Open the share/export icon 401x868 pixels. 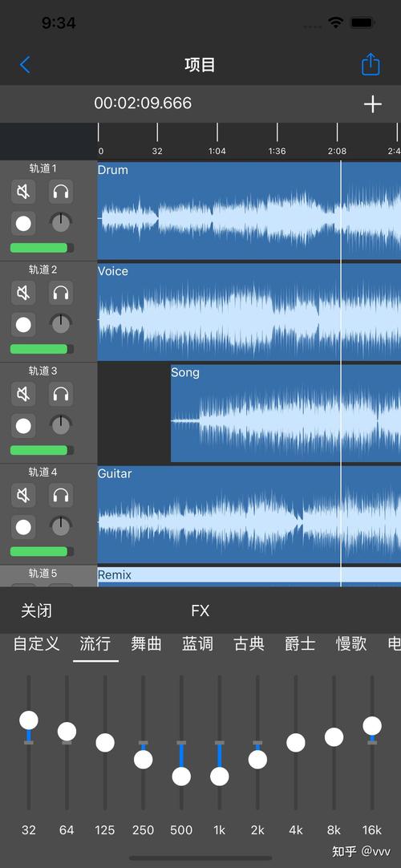pyautogui.click(x=371, y=64)
